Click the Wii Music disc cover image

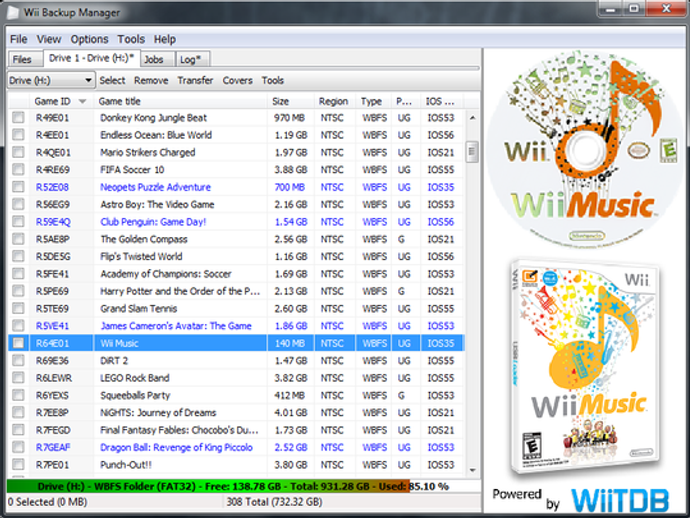[586, 150]
